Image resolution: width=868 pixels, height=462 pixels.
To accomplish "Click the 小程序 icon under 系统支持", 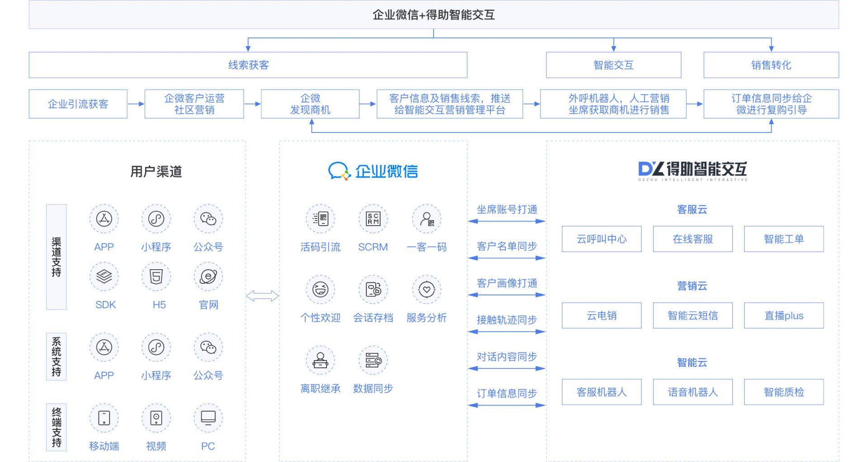I will click(x=156, y=348).
